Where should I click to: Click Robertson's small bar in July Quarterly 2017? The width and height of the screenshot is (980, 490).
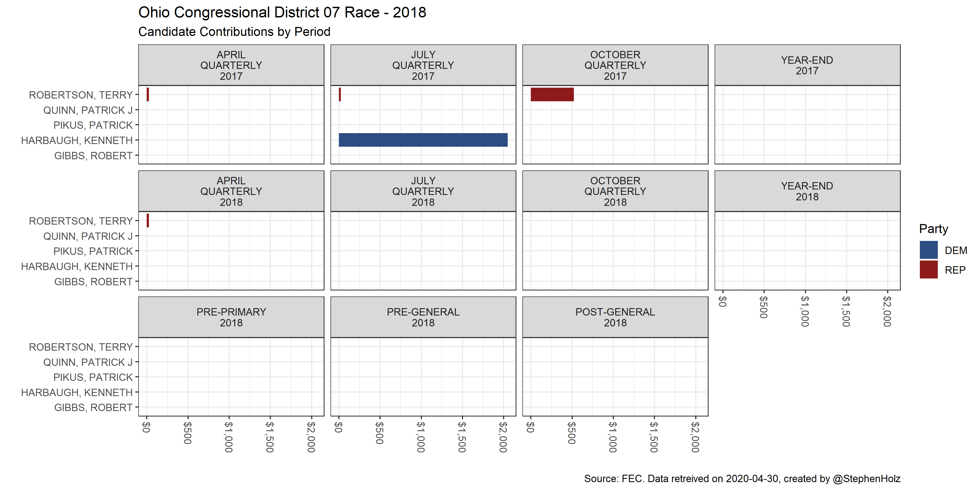click(x=340, y=94)
